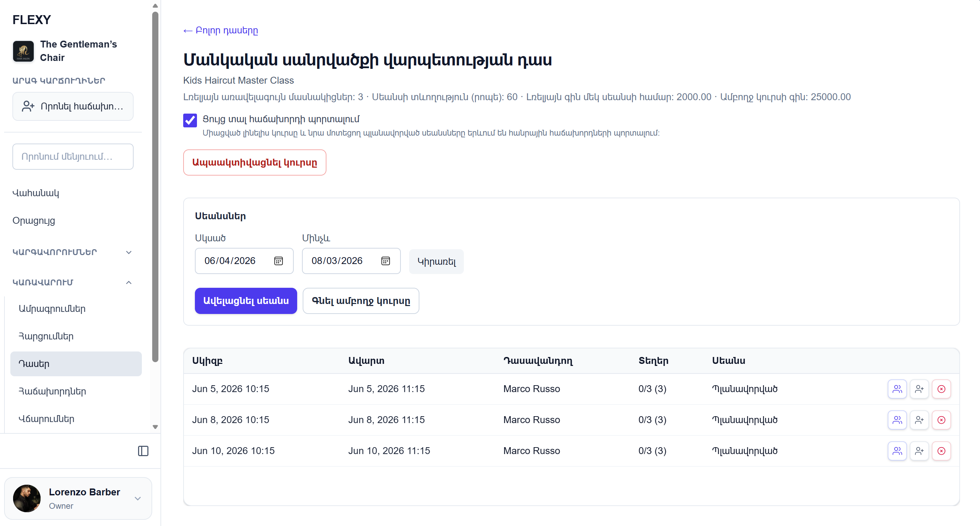The width and height of the screenshot is (980, 526).
Task: Open Օրացույց in sidebar
Action: [34, 221]
